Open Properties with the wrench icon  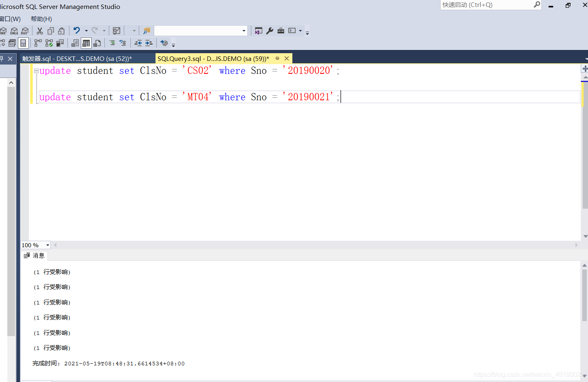coord(270,31)
